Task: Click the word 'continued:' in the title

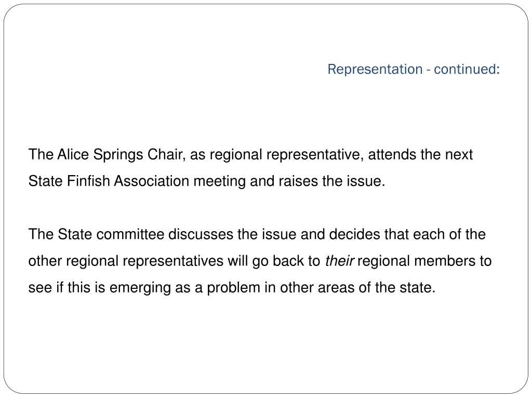Action: click(x=467, y=69)
